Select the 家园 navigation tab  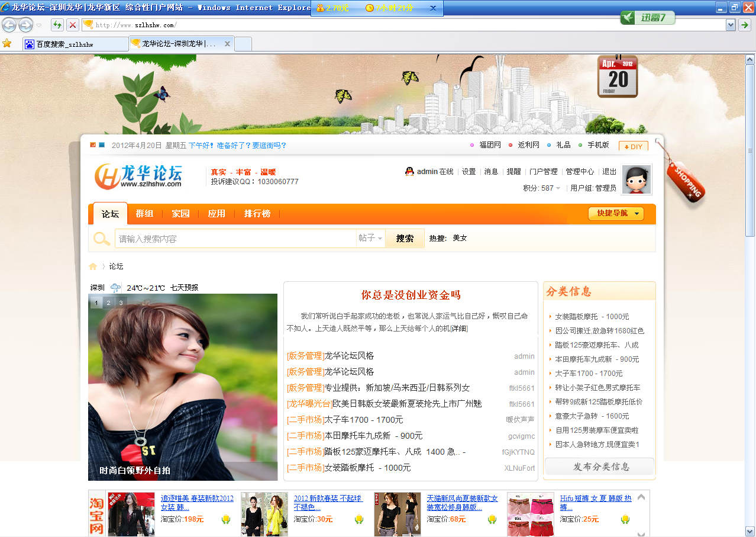[x=180, y=214]
